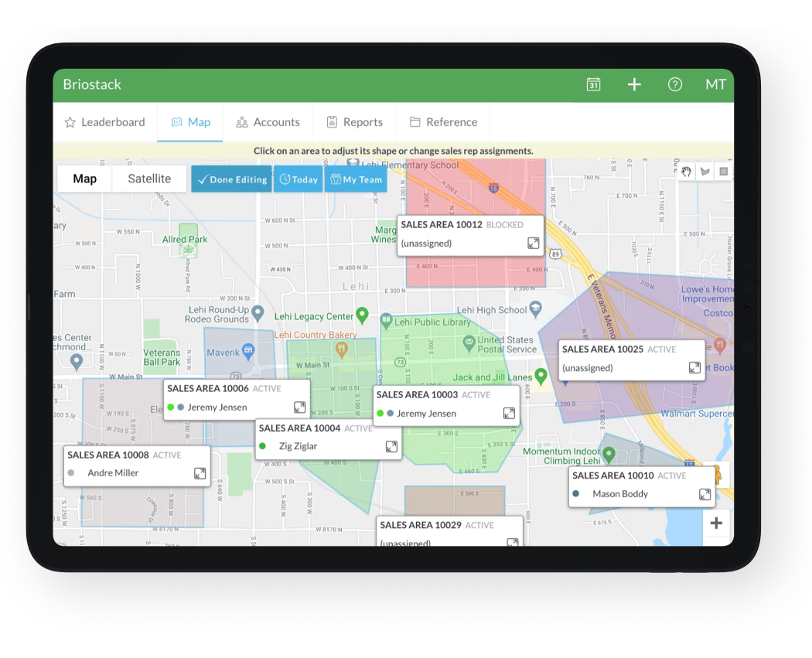The image size is (812, 658).
Task: Click the Lehi High School map pin
Action: pyautogui.click(x=535, y=309)
